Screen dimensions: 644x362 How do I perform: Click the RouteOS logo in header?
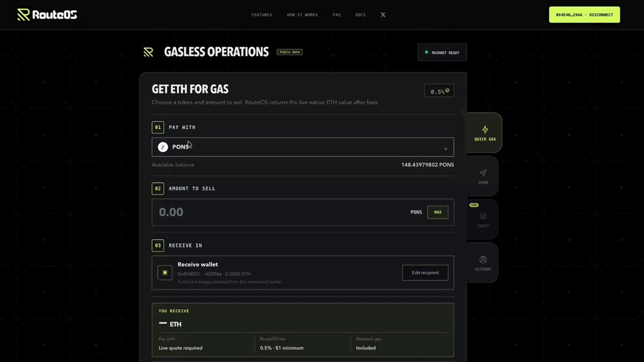[47, 14]
